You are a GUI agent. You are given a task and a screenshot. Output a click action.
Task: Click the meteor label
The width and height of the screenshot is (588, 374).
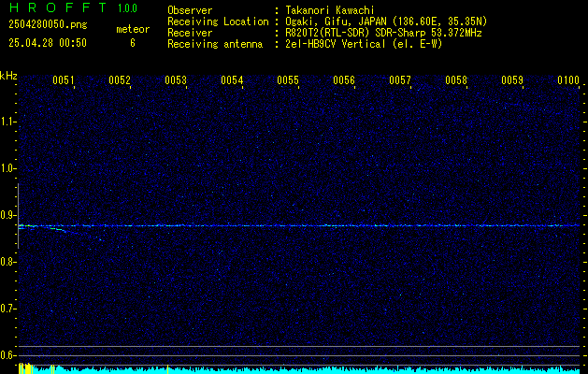133,29
